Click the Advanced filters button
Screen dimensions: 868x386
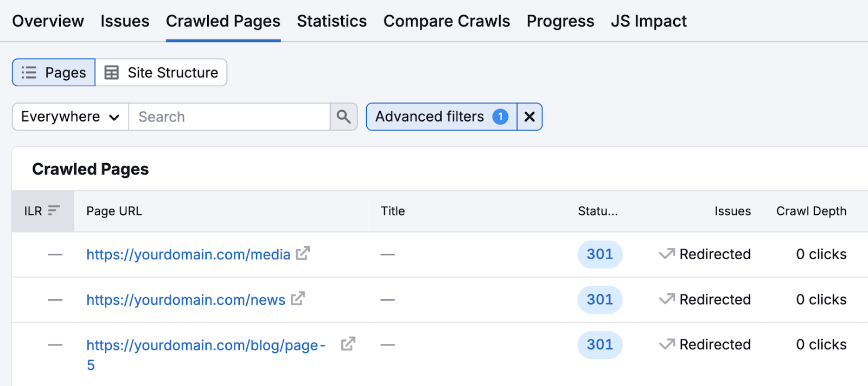(x=431, y=117)
